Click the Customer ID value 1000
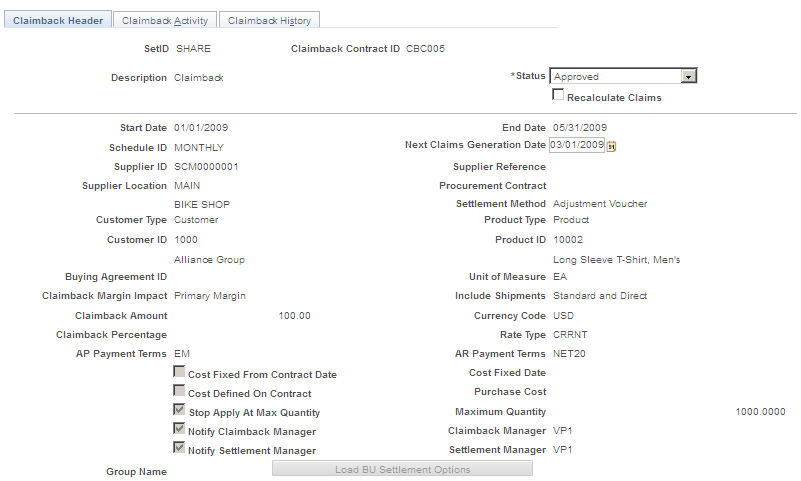Screen dimensions: 801x481 (x=186, y=239)
